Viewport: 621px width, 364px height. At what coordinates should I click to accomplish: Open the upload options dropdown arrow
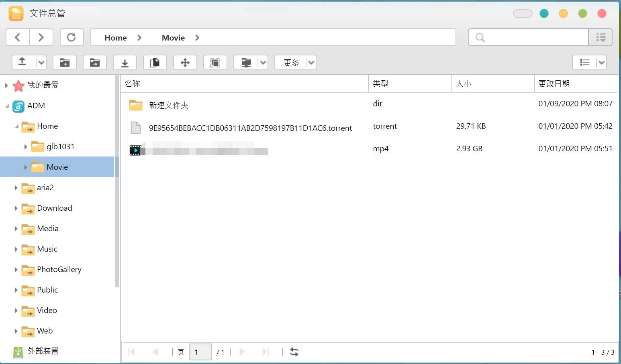click(41, 62)
